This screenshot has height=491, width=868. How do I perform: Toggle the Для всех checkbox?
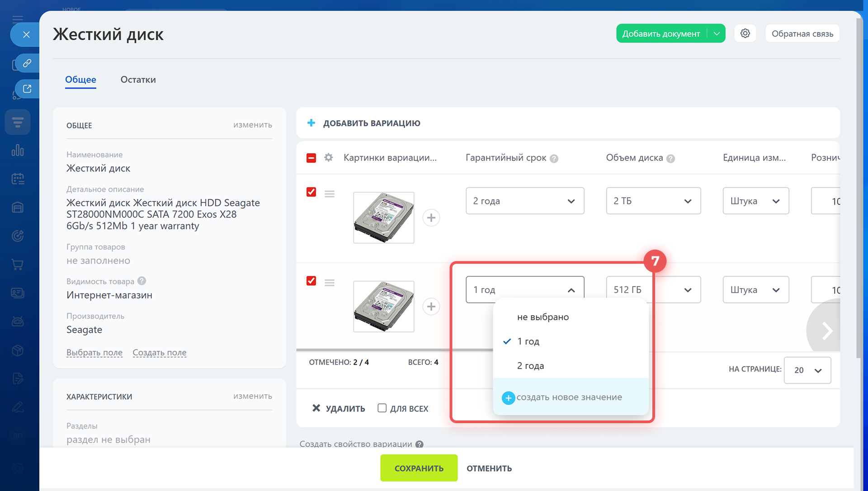[382, 408]
